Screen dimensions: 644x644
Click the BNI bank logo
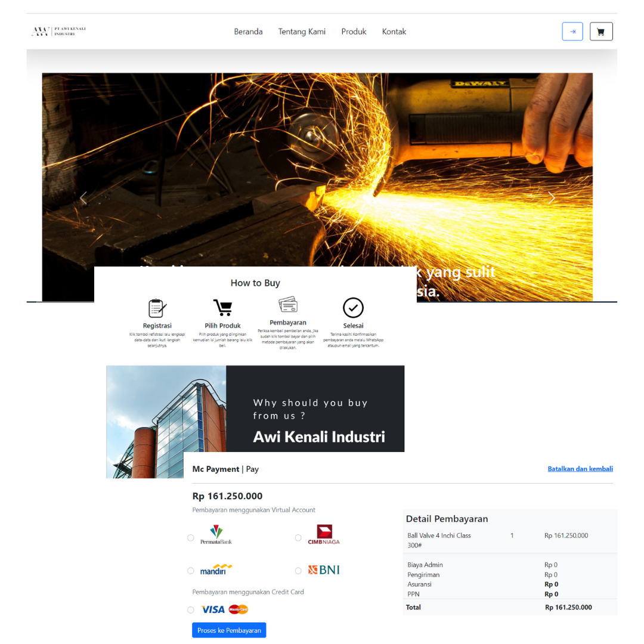pyautogui.click(x=324, y=570)
